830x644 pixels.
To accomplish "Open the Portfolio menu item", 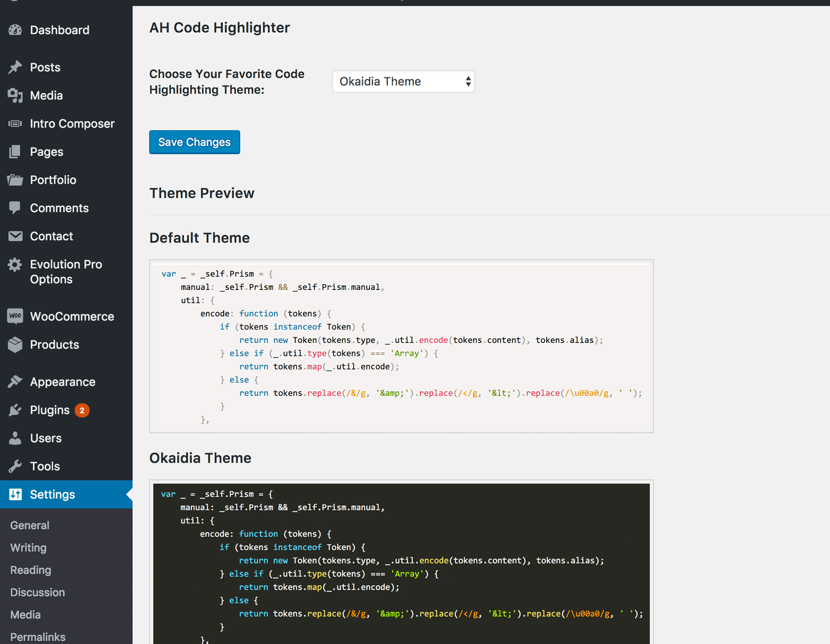I will [53, 180].
